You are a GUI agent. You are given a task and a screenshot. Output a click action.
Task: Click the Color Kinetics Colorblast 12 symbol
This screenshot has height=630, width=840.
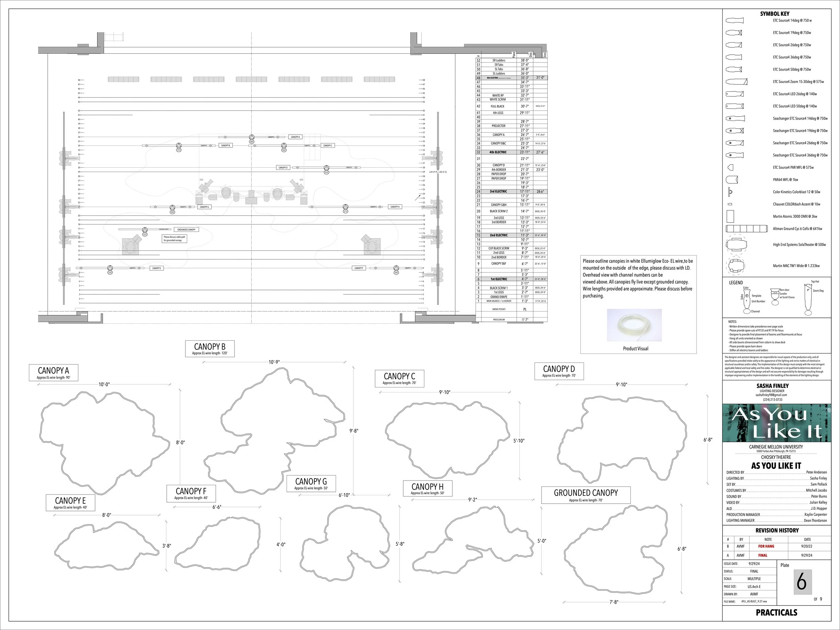[x=730, y=192]
